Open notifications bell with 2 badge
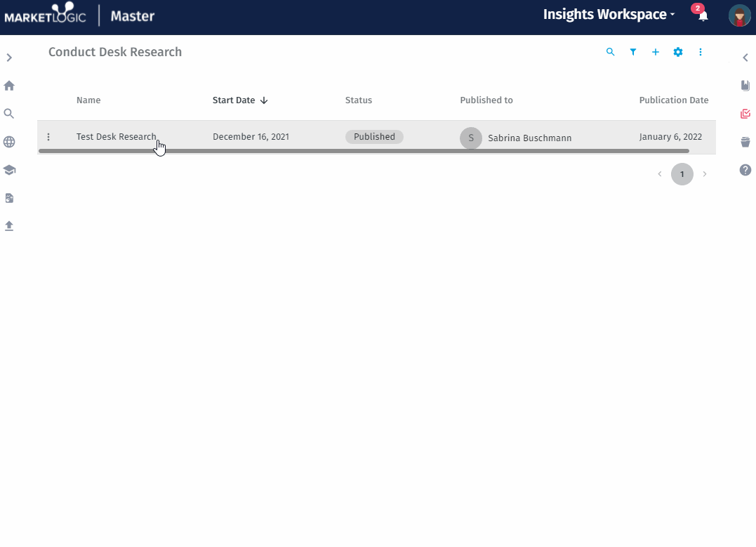The width and height of the screenshot is (756, 547). click(x=703, y=15)
